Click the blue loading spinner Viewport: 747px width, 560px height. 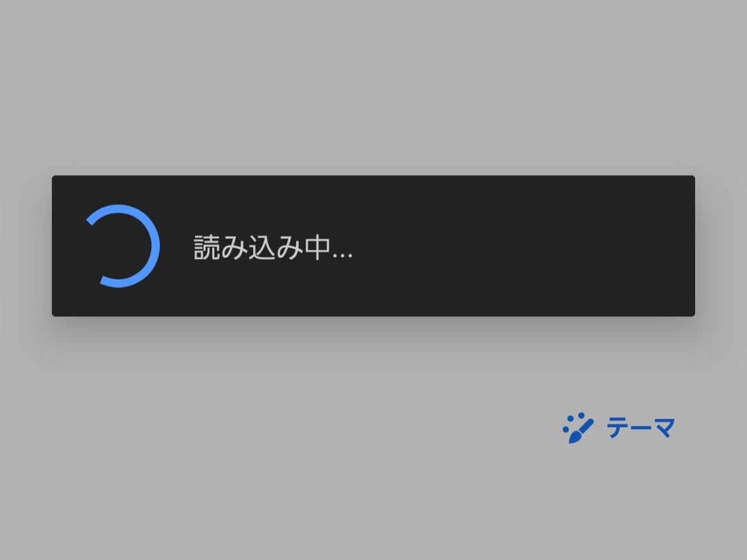(x=122, y=245)
